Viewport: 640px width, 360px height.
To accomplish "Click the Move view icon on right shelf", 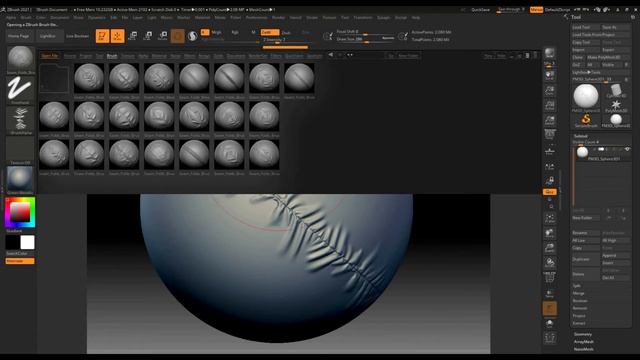I will (x=550, y=233).
